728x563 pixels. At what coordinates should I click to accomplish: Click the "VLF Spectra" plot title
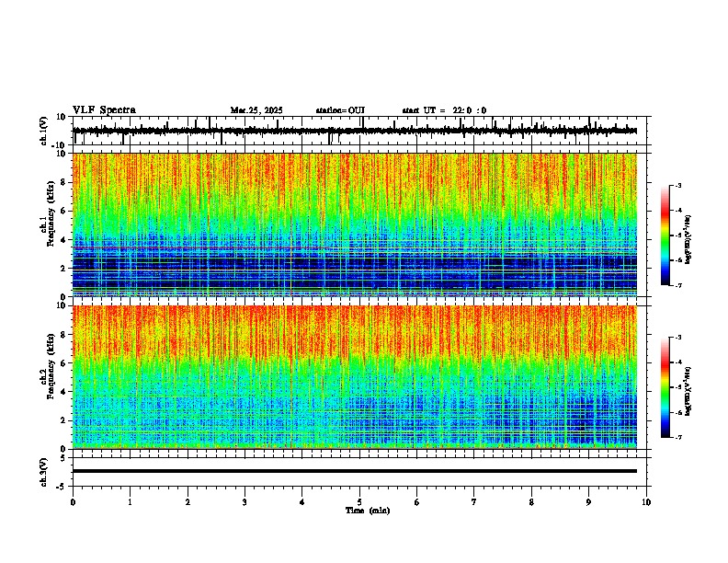(x=104, y=109)
